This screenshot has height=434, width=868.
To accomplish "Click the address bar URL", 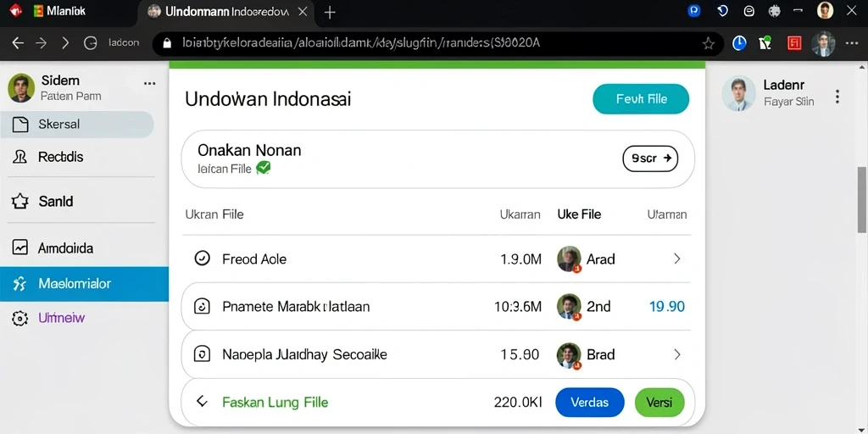I will click(359, 43).
